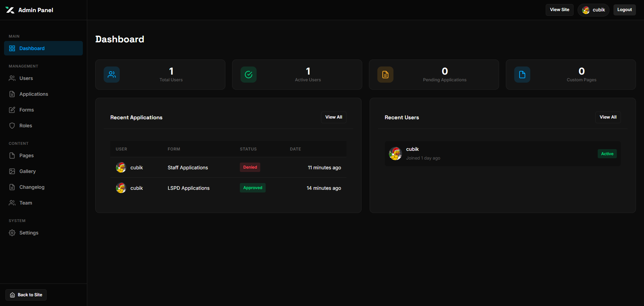Open the Gallery section
This screenshot has height=306, width=644.
43,171
